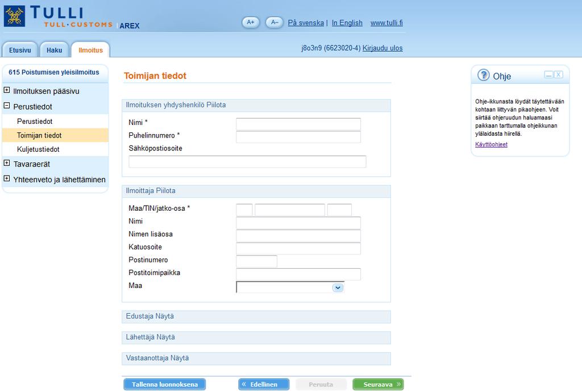This screenshot has width=582, height=392.
Task: Open the Maa country dropdown
Action: point(338,288)
